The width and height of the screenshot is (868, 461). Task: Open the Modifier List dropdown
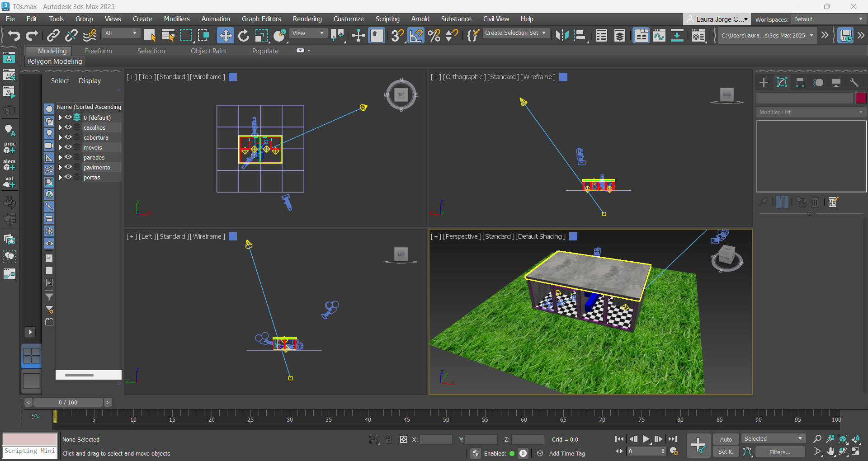click(811, 112)
